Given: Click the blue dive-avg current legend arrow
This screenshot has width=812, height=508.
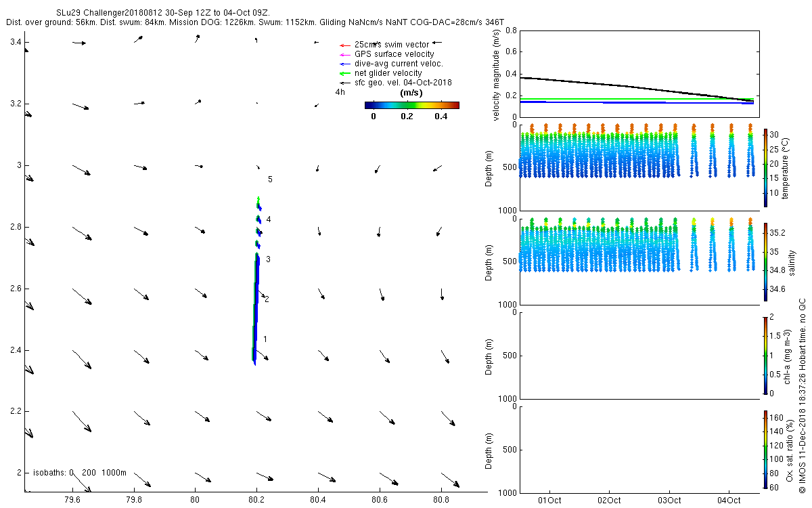Looking at the screenshot, I should pyautogui.click(x=344, y=64).
